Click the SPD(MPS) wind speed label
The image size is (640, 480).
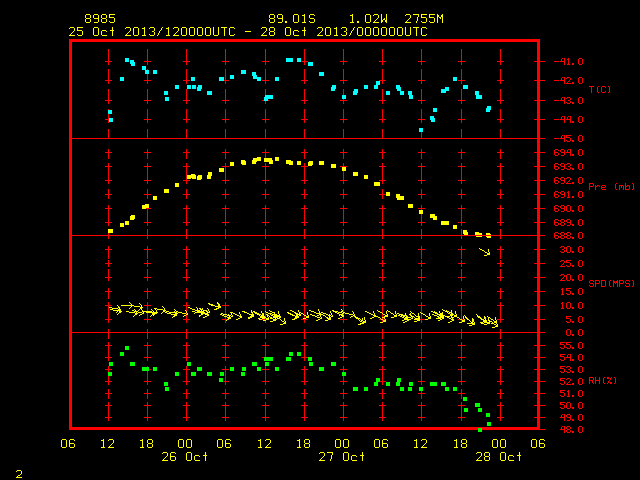611,283
